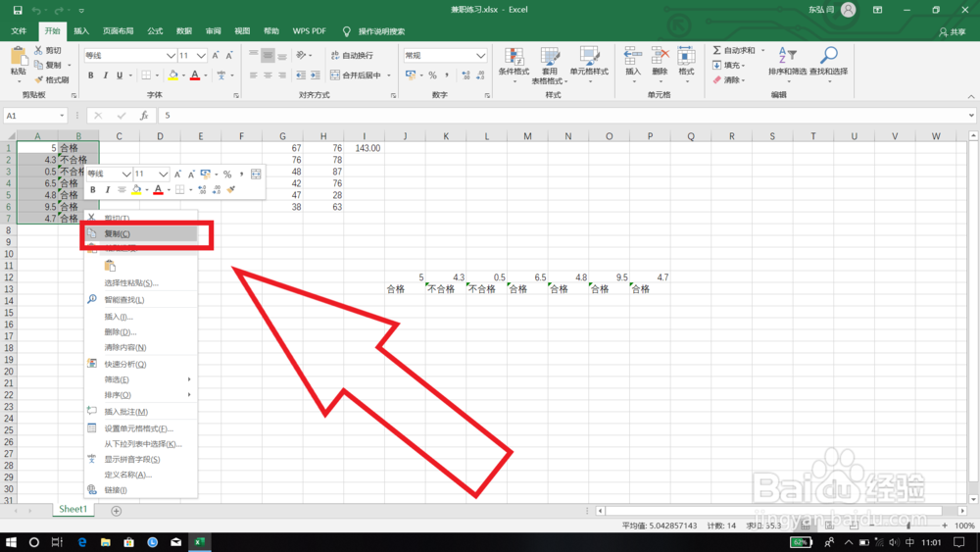Open font size dropdown in mini toolbar
Screen dimensions: 980x552
click(x=163, y=174)
